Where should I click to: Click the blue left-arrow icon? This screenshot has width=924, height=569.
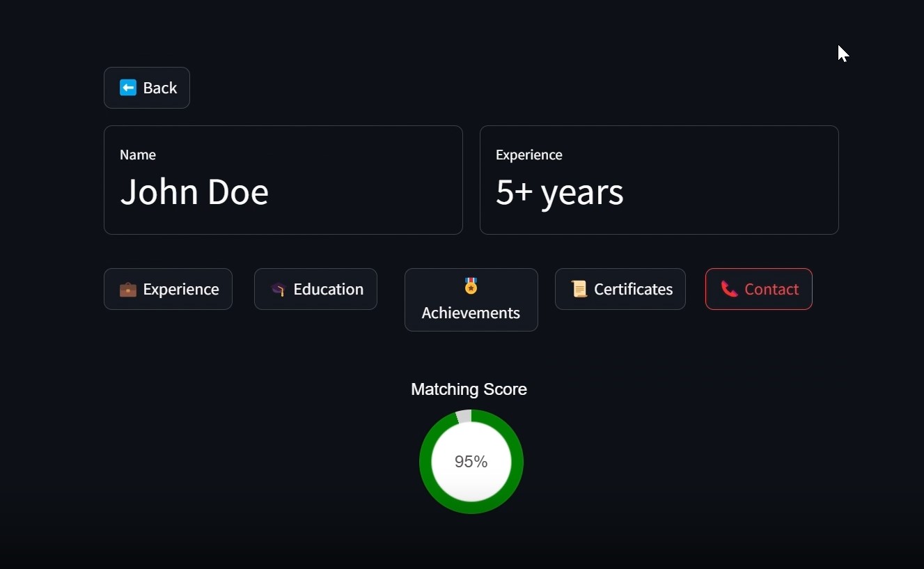pos(128,87)
